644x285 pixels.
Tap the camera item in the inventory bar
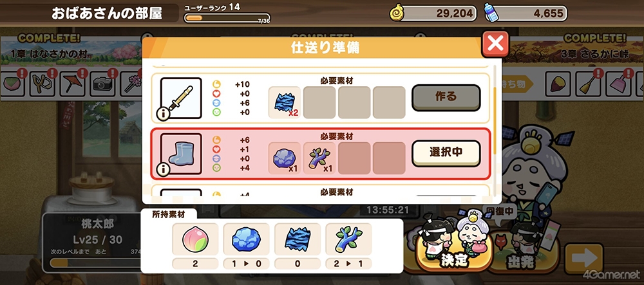[x=102, y=84]
